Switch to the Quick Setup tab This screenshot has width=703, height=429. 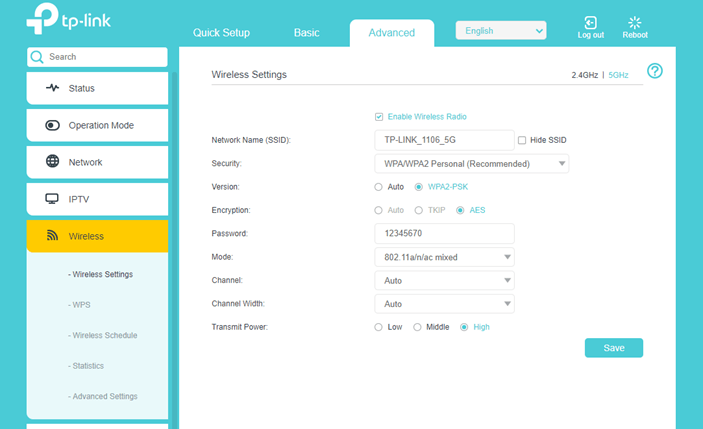point(221,33)
